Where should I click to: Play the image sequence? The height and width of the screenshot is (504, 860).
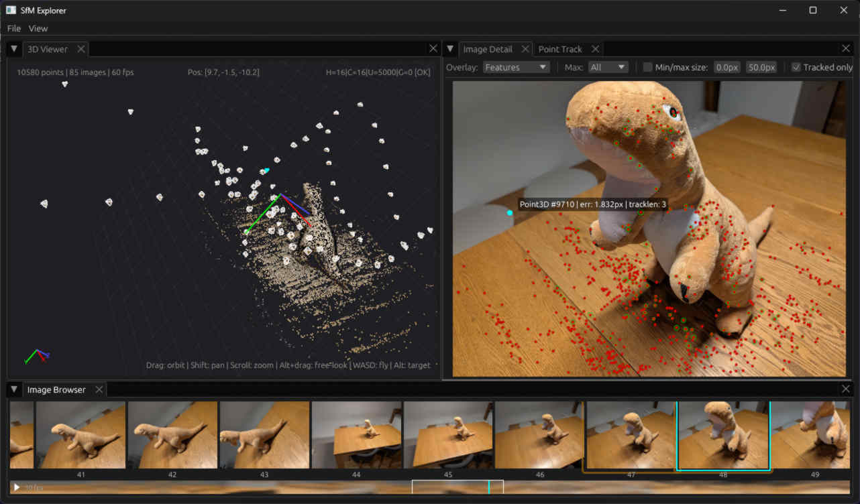coord(16,487)
